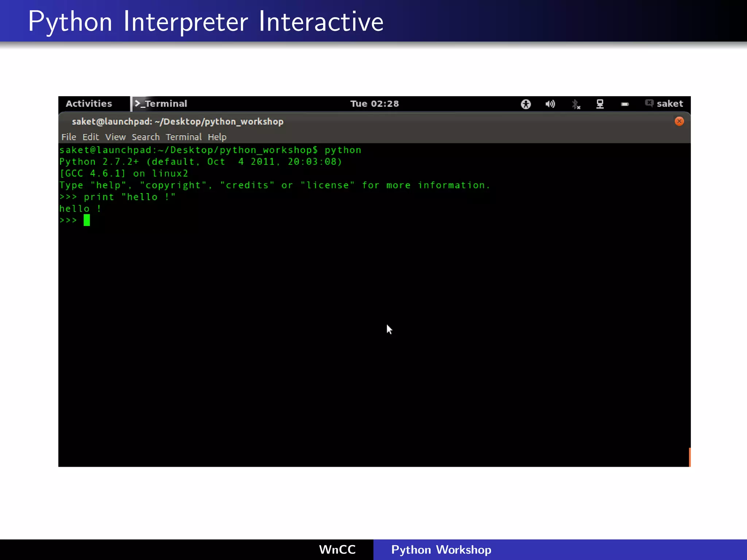Click the 'Type "help"' information line

pyautogui.click(x=275, y=185)
